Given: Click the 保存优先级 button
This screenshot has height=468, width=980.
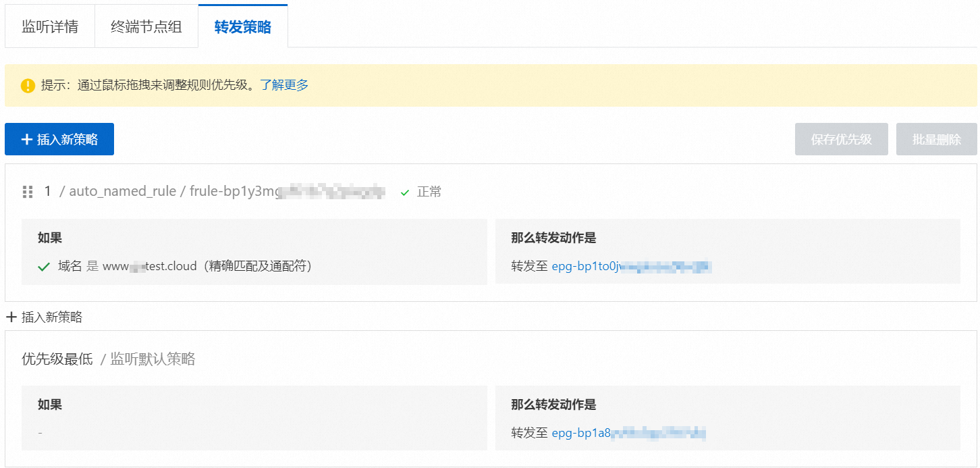Looking at the screenshot, I should tap(842, 139).
